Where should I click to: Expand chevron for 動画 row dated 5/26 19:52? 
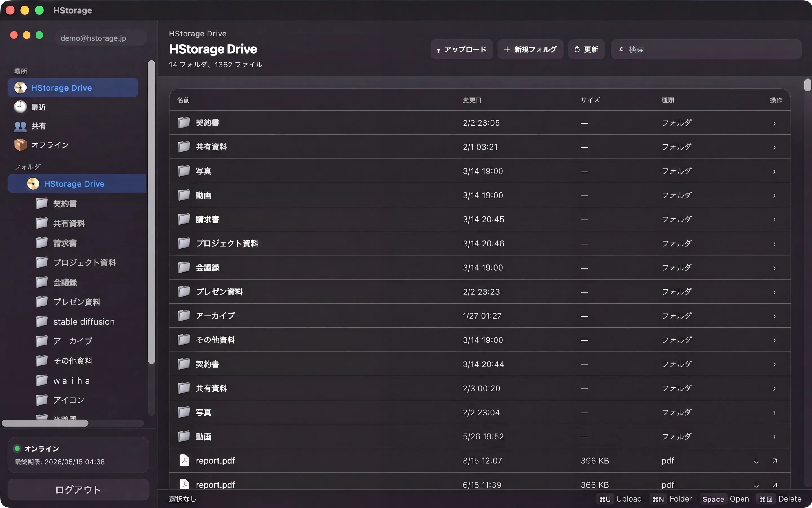pos(775,437)
